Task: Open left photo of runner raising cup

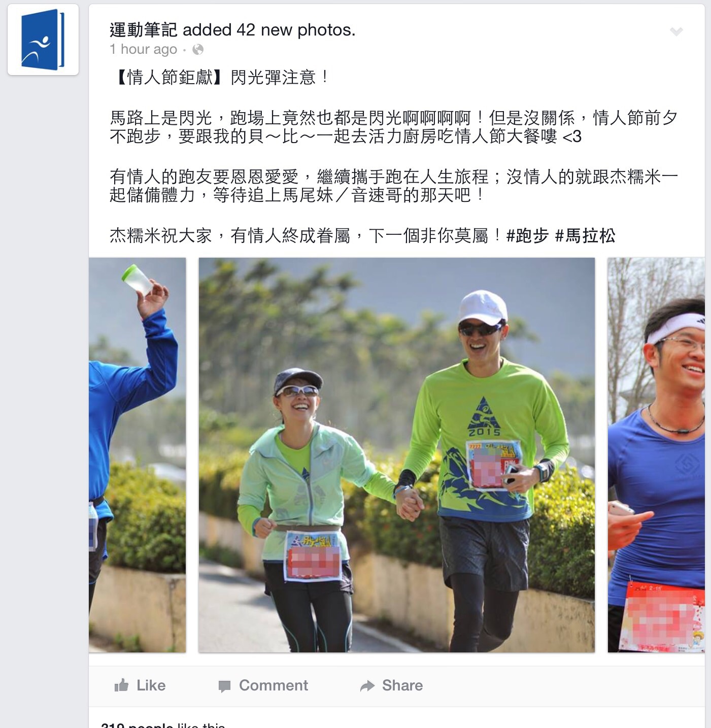Action: 138,455
